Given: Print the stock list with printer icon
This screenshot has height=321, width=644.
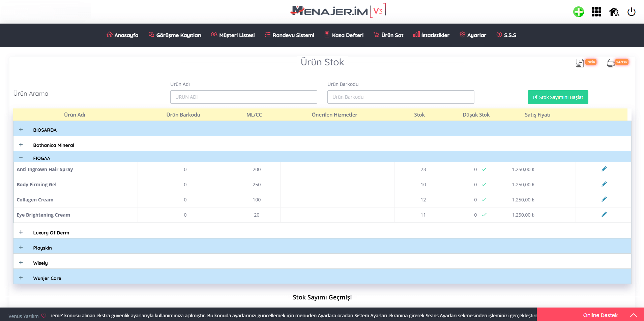Looking at the screenshot, I should [617, 63].
